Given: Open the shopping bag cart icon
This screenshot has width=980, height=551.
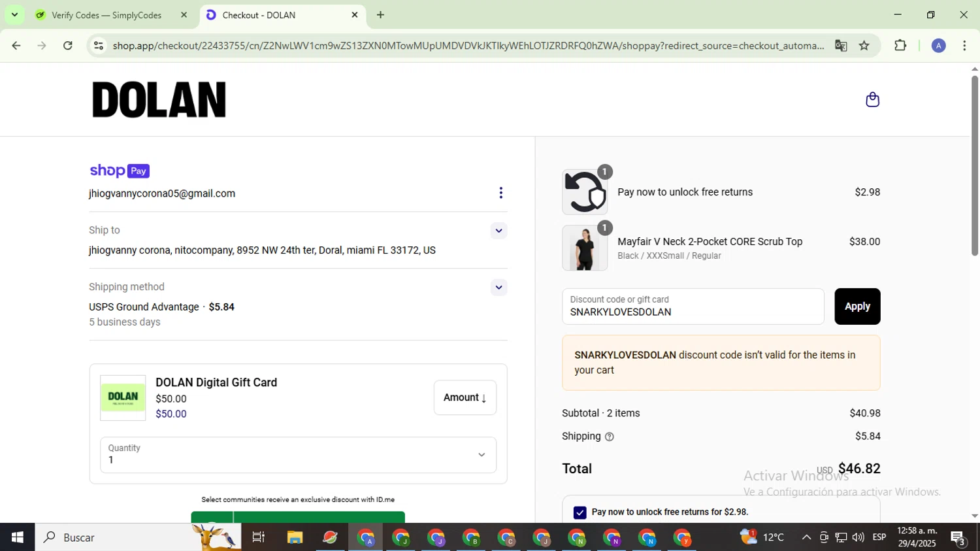Looking at the screenshot, I should 872,99.
